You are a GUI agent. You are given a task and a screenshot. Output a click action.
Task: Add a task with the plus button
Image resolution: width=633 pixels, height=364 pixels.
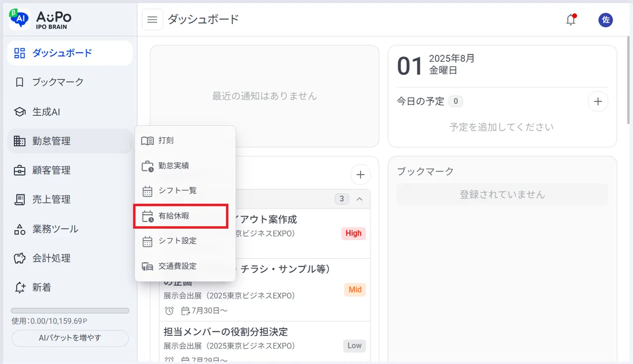click(x=361, y=174)
